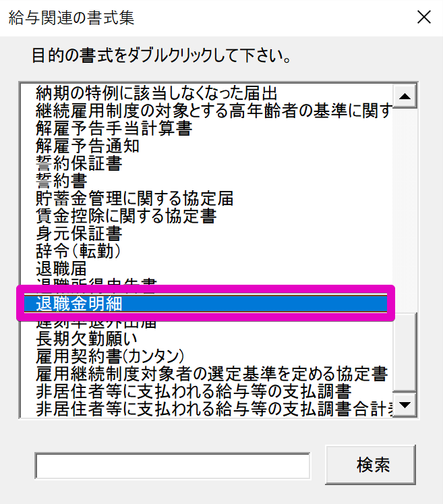Image resolution: width=443 pixels, height=504 pixels.
Task: Select 雇用契約書(カンタン) entry
Action: pos(110,356)
